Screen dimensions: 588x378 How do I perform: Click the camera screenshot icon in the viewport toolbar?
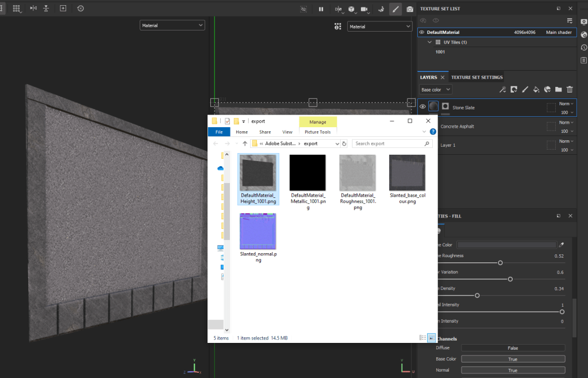[x=410, y=9]
